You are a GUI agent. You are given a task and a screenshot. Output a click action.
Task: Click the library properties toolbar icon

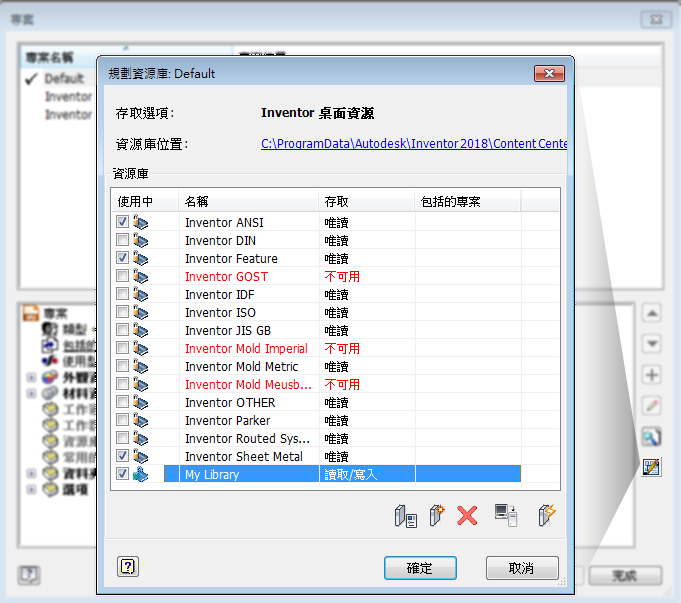pyautogui.click(x=406, y=516)
